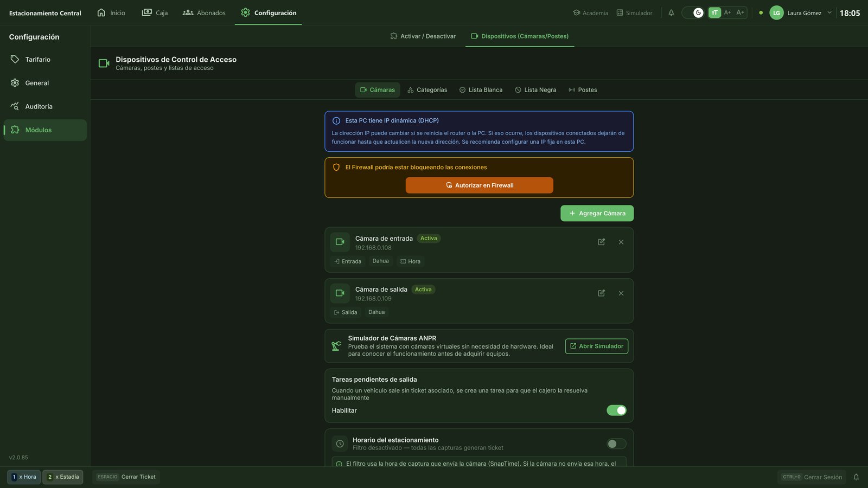Viewport: 868px width, 488px height.
Task: Open the Academia link
Action: click(x=590, y=13)
